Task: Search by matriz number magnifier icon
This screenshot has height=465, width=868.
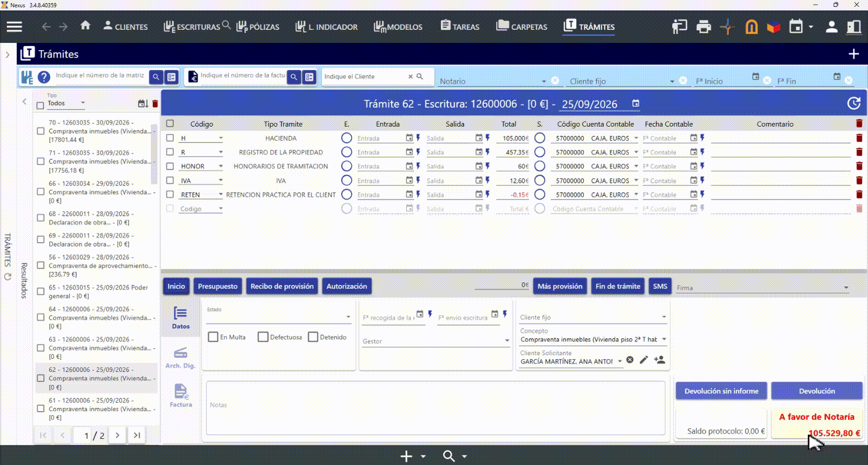Action: pyautogui.click(x=156, y=77)
